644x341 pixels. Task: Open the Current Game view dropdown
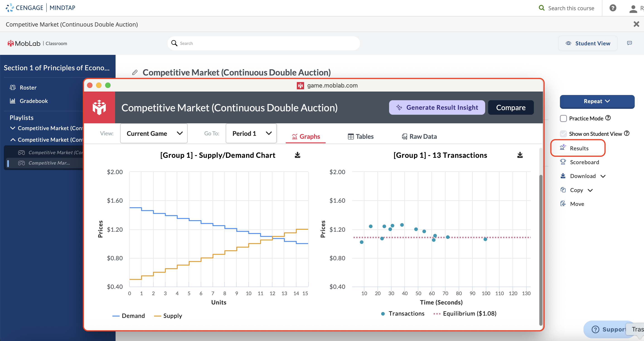[x=154, y=133]
